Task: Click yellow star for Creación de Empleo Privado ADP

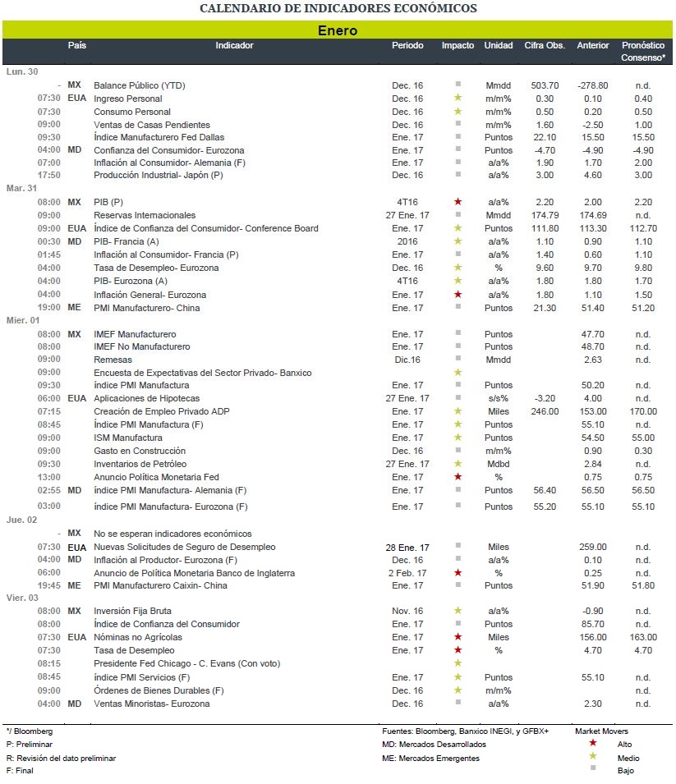Action: click(458, 411)
